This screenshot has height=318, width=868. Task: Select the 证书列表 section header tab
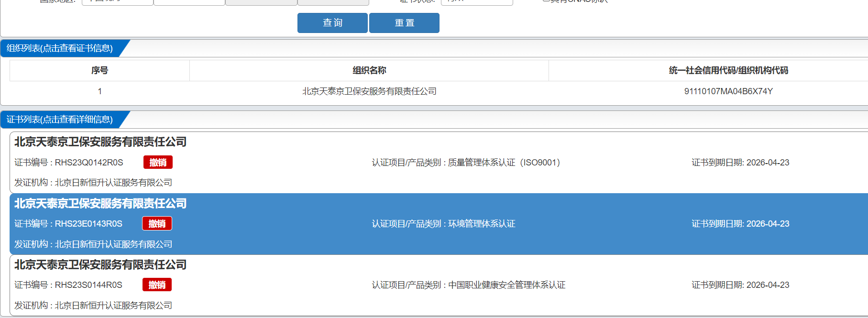tap(60, 120)
